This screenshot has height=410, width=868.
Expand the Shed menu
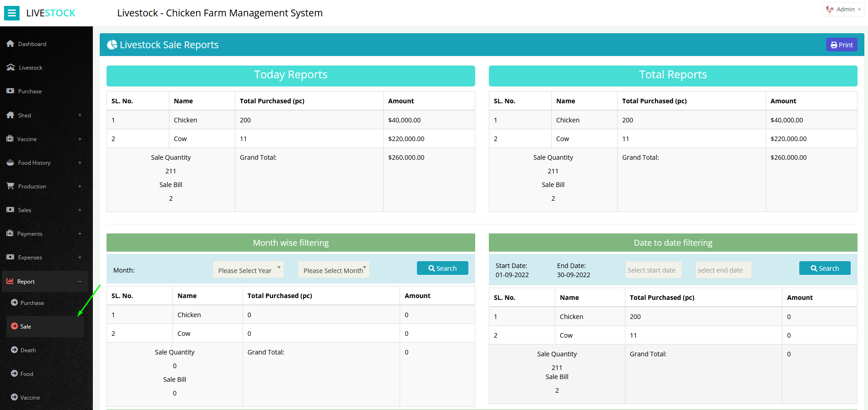tap(80, 115)
